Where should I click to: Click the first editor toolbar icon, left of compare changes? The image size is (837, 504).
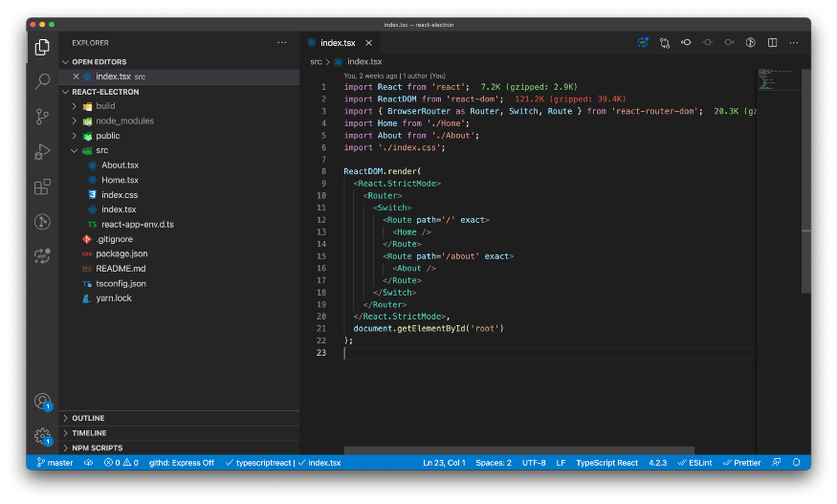[643, 43]
